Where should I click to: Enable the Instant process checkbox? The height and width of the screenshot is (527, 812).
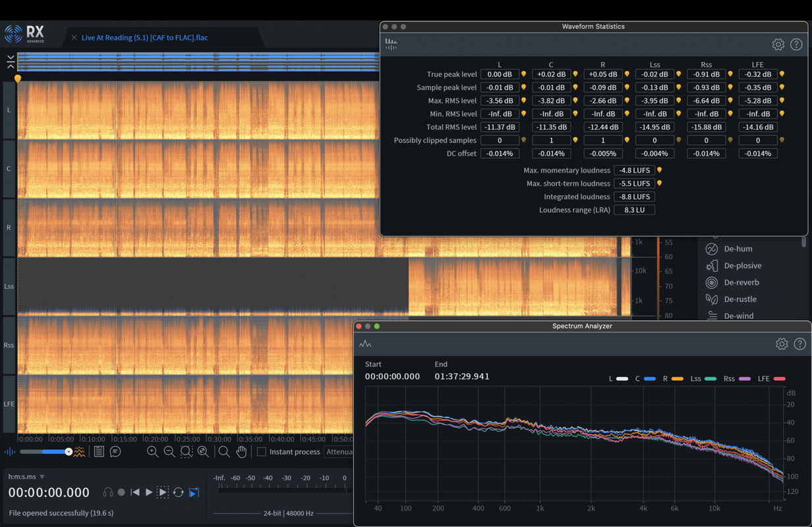coord(262,452)
